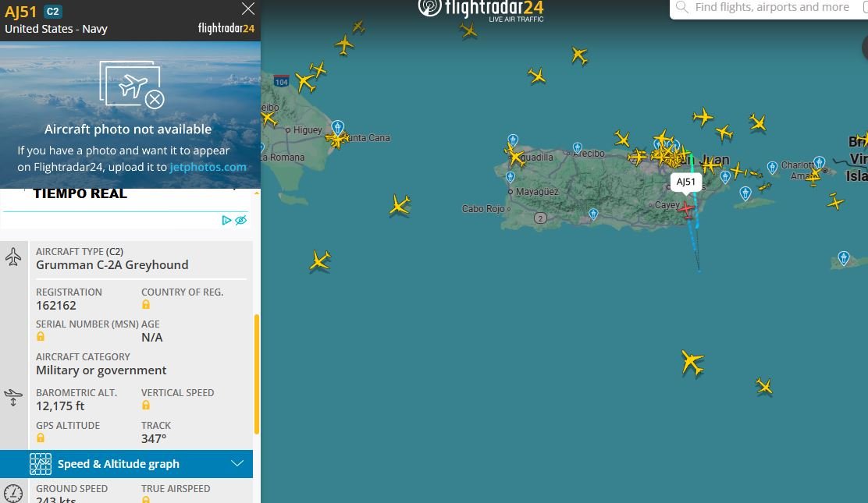
Task: Click the GPS Altitude lock icon
Action: coord(41,437)
